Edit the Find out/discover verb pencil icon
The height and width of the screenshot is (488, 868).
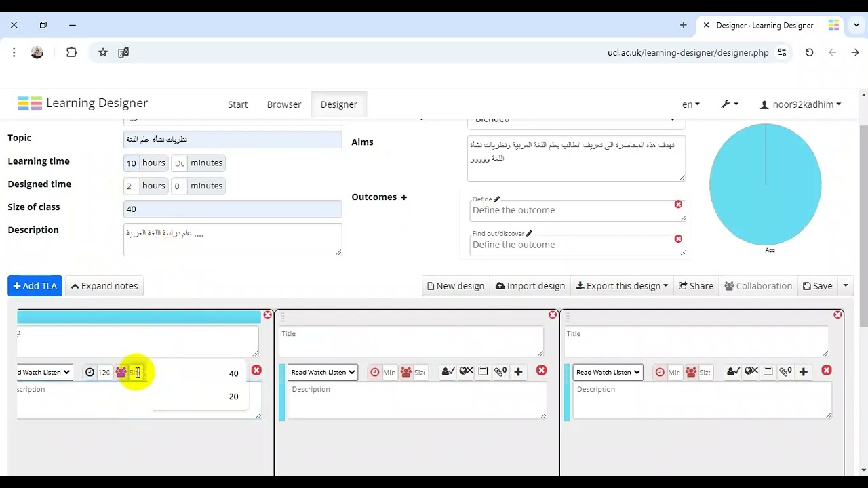pyautogui.click(x=529, y=233)
